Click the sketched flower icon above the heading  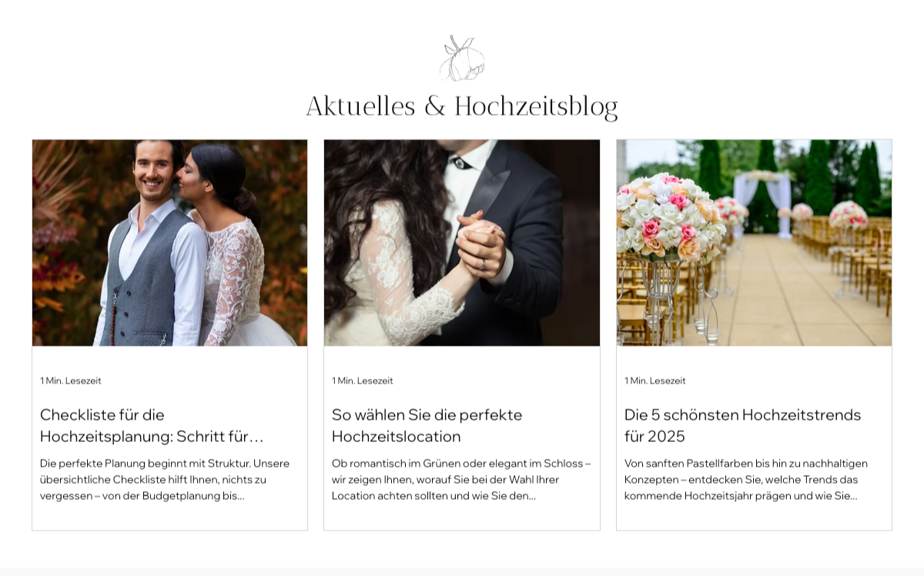pos(462,58)
